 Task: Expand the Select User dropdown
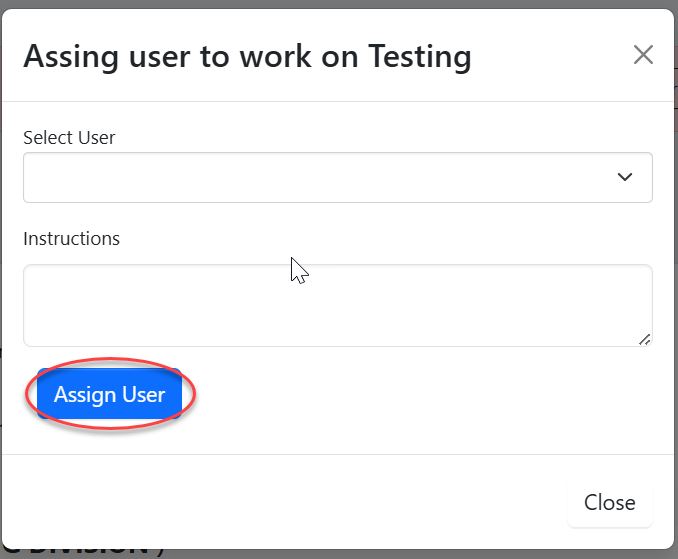pos(337,177)
